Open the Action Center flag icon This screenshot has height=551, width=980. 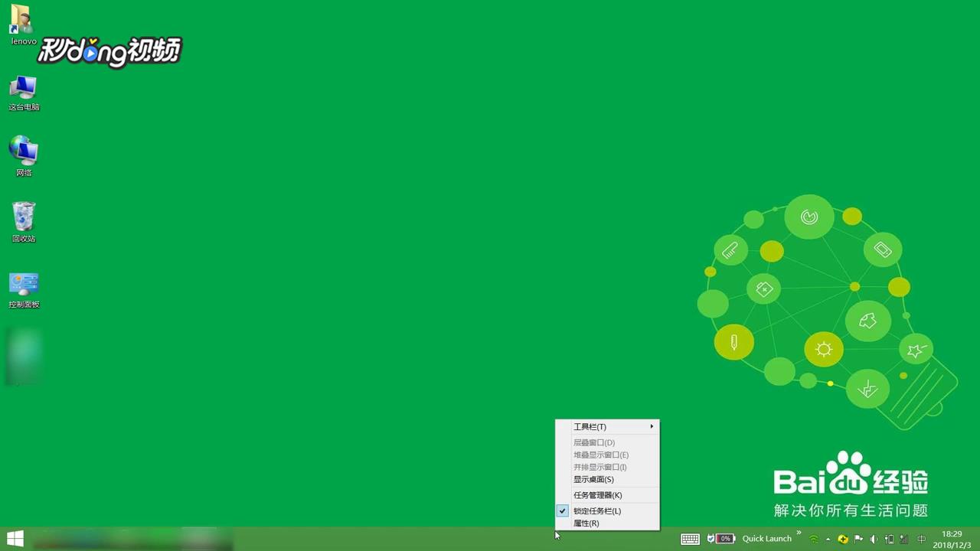858,540
